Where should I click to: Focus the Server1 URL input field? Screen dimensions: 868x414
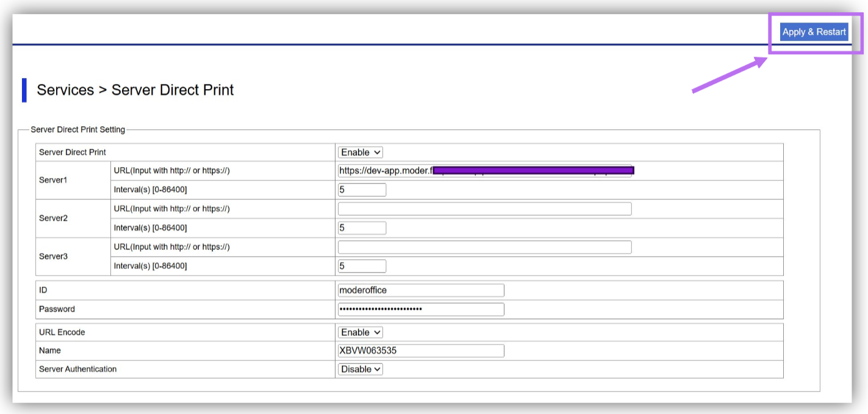point(485,171)
